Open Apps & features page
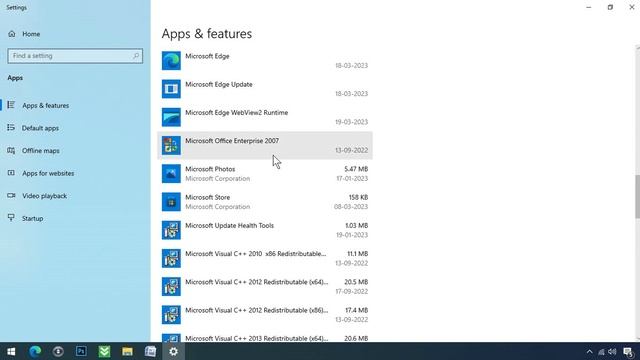The width and height of the screenshot is (640, 360). [45, 105]
